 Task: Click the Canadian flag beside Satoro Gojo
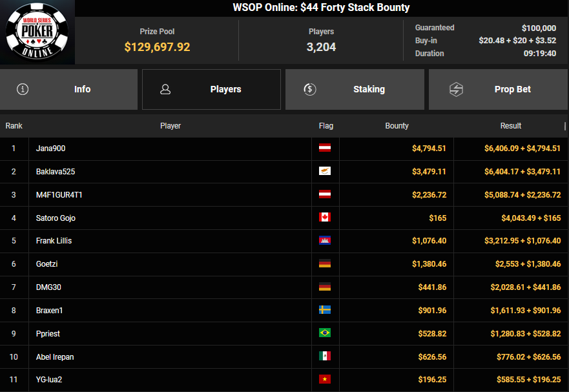coord(325,218)
